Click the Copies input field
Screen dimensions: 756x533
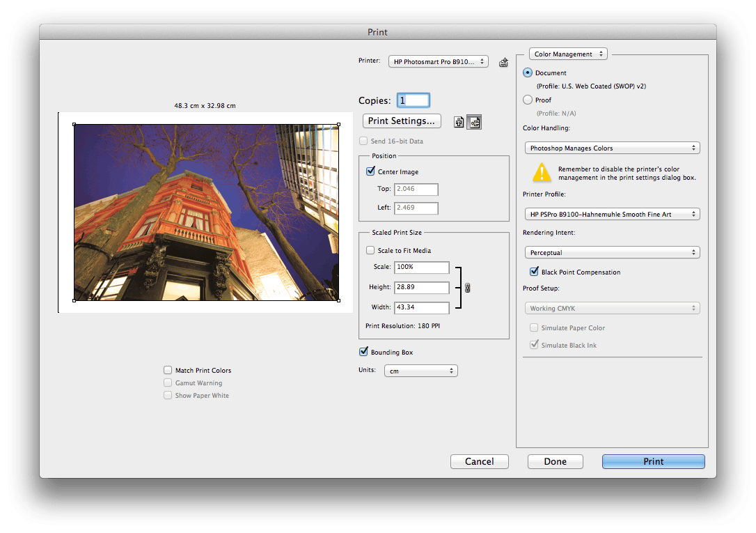click(x=414, y=100)
